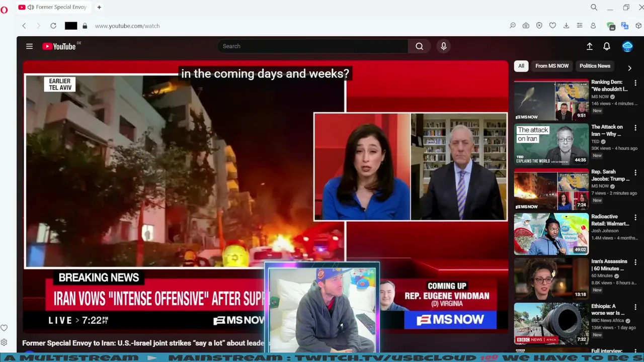Open the translate extension icon
This screenshot has height=362, width=644.
[x=625, y=26]
